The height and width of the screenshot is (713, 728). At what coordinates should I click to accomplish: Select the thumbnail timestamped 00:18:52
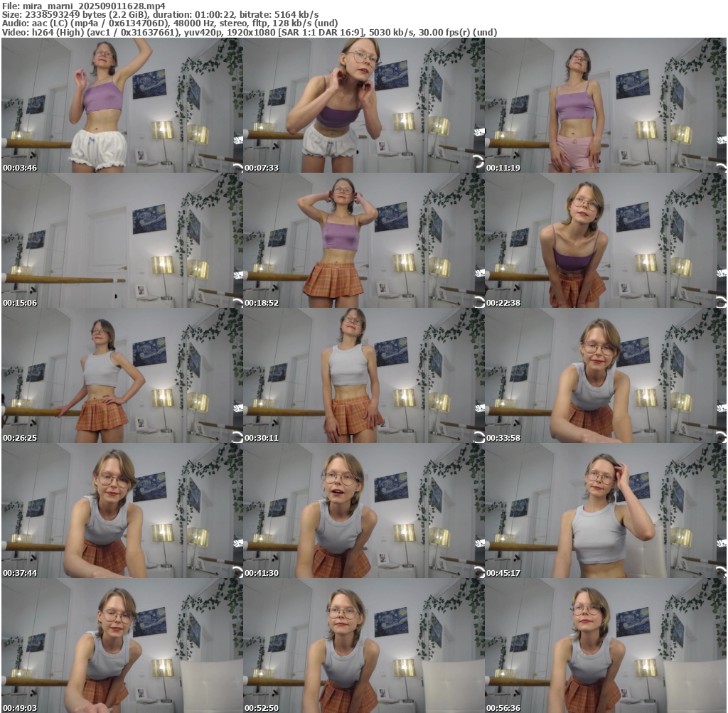[364, 240]
